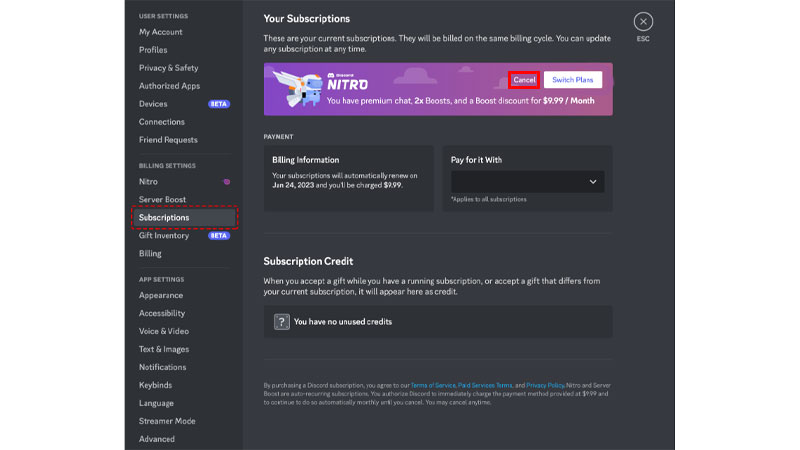Screen dimensions: 800x450
Task: Open the Privacy Policy link
Action: 545,385
